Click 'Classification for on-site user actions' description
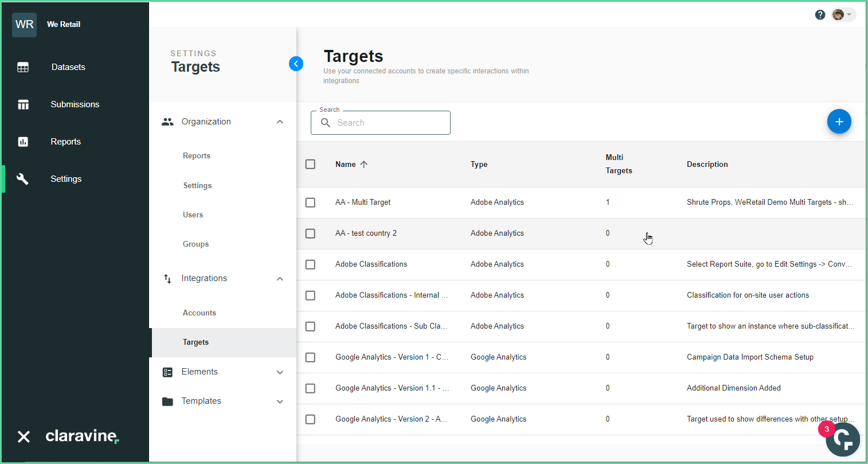 [x=748, y=295]
